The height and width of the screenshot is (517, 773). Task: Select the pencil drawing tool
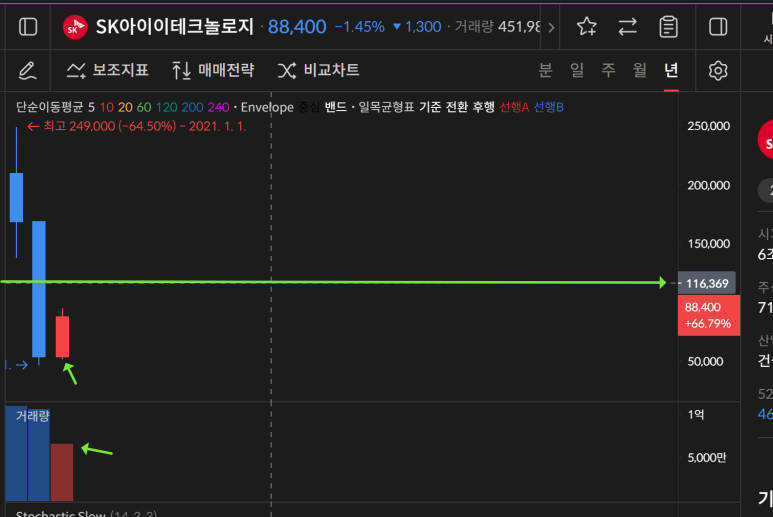pos(27,70)
